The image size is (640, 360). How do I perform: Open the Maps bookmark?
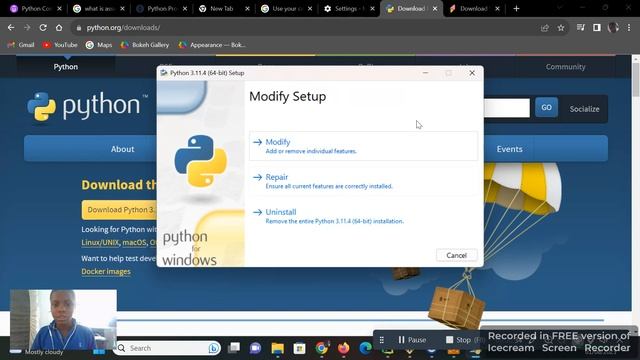click(x=99, y=45)
